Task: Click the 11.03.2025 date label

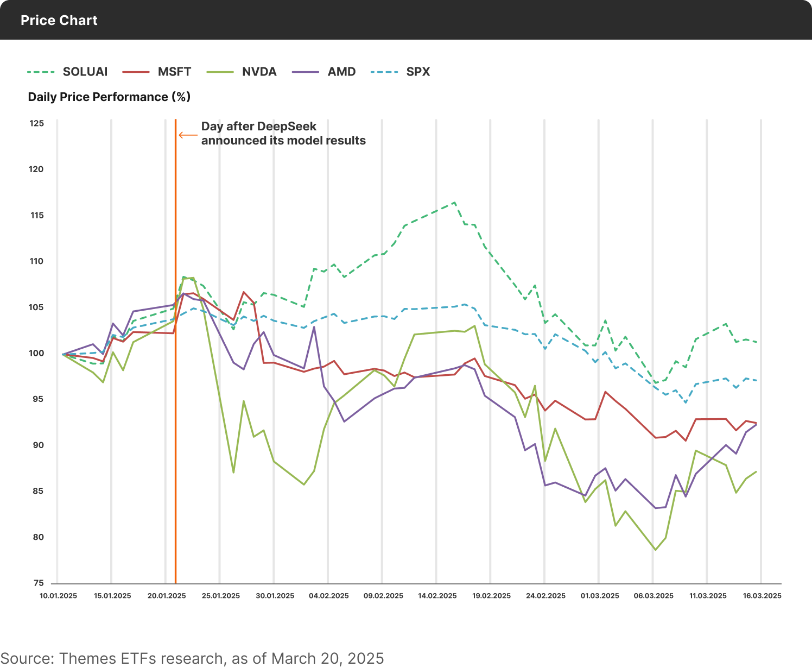Action: [x=708, y=596]
